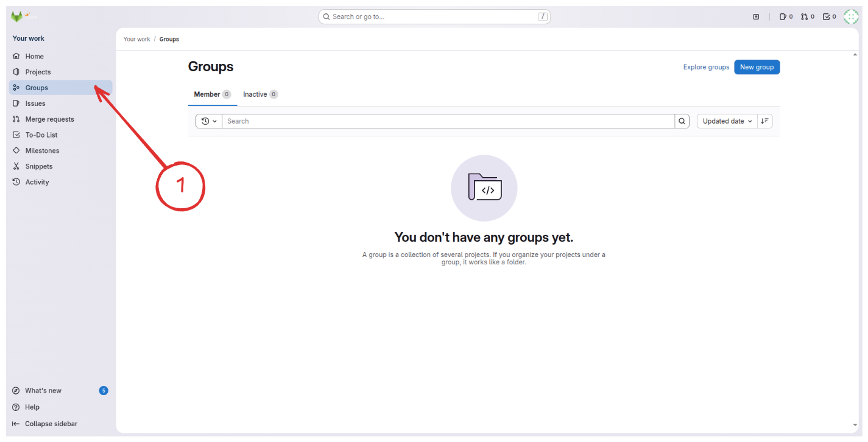Open your merge requests counter icon
The image size is (868, 442).
[x=806, y=16]
